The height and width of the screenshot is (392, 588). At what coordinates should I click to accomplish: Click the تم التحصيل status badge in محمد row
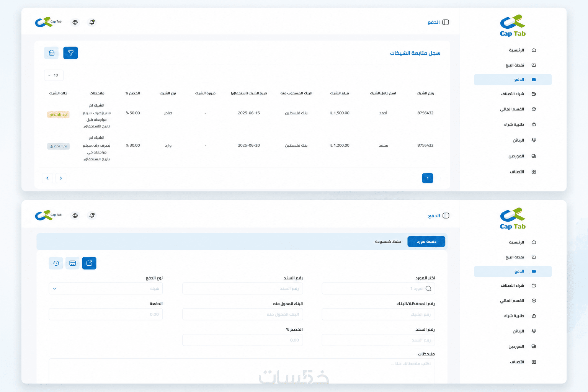[59, 146]
